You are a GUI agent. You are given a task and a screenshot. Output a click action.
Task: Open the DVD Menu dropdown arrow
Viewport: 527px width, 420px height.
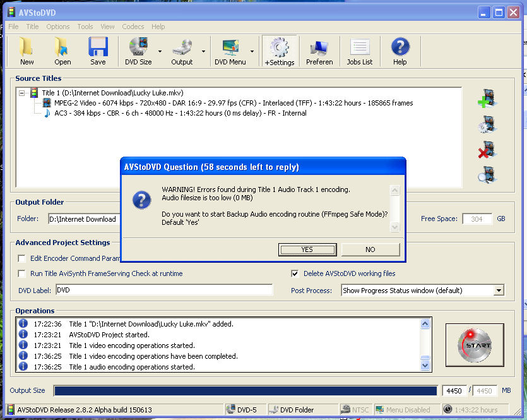click(x=252, y=51)
